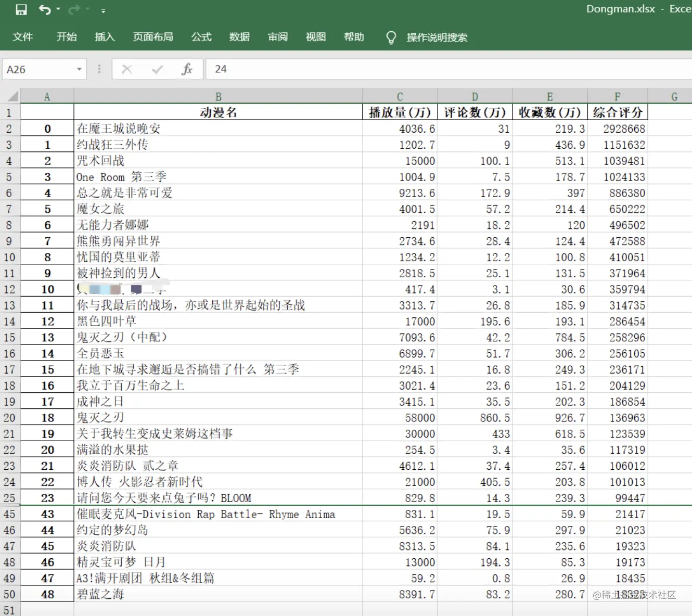
Task: Click the cell 总之就是非常可爱
Action: click(x=218, y=193)
